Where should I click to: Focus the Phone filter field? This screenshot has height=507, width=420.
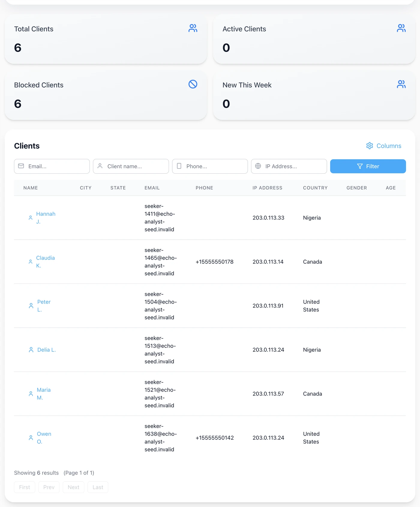pyautogui.click(x=210, y=166)
